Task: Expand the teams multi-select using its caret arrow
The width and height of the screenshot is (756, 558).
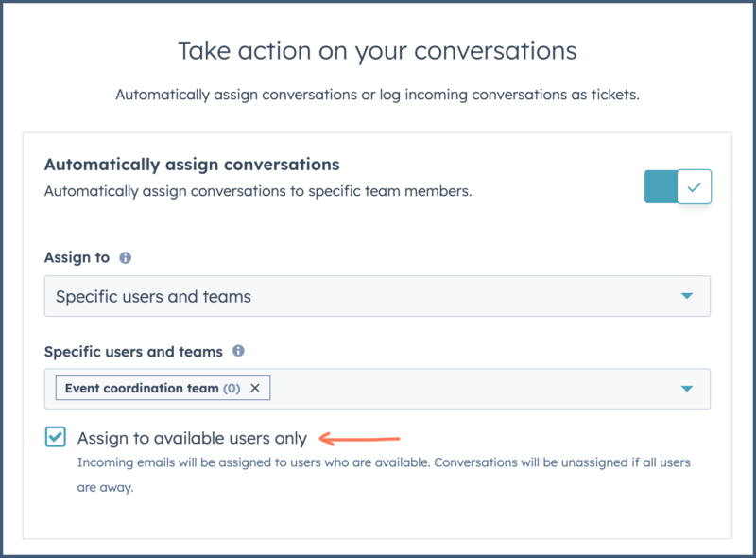Action: [x=687, y=389]
